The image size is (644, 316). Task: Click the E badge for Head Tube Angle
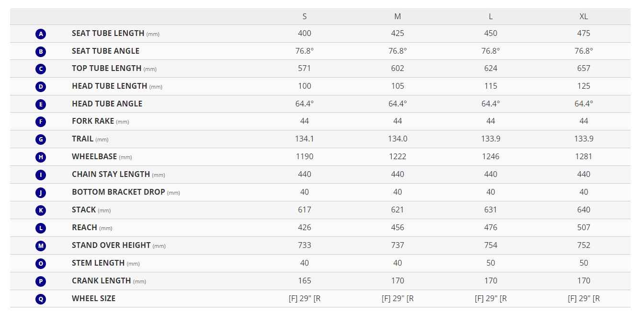[x=41, y=104]
